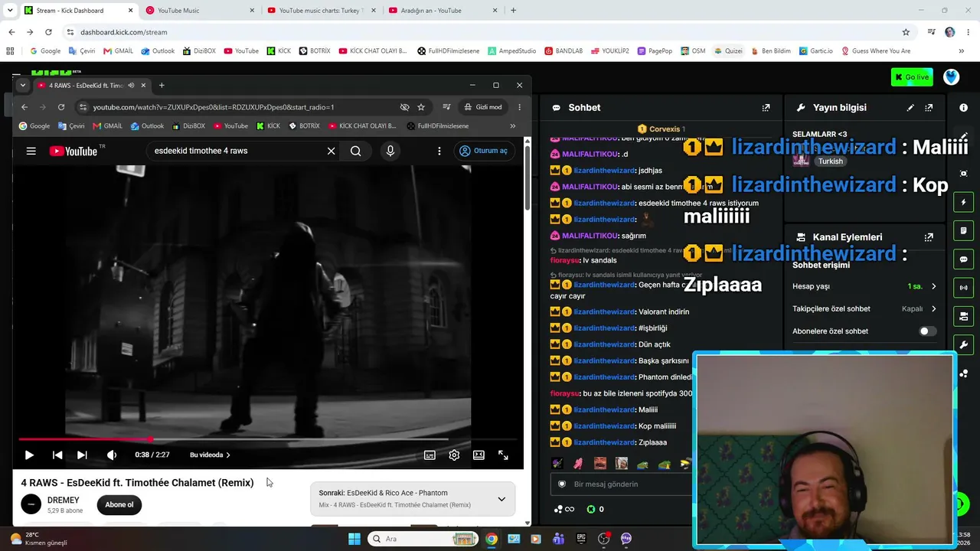Viewport: 980px width, 551px height.
Task: Run the YouTube search magnifier button
Action: 356,151
